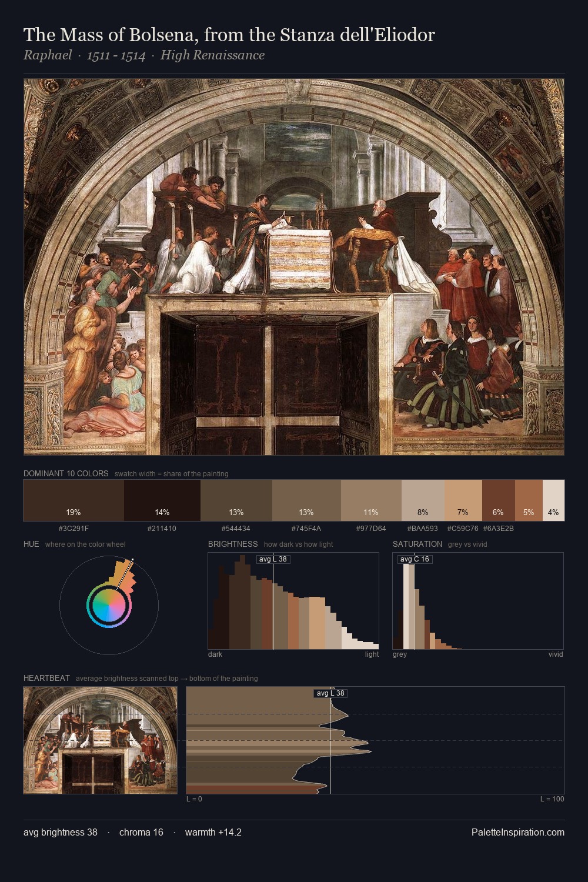588x882 pixels.
Task: Select the 14% swatch #211410
Action: click(x=162, y=500)
